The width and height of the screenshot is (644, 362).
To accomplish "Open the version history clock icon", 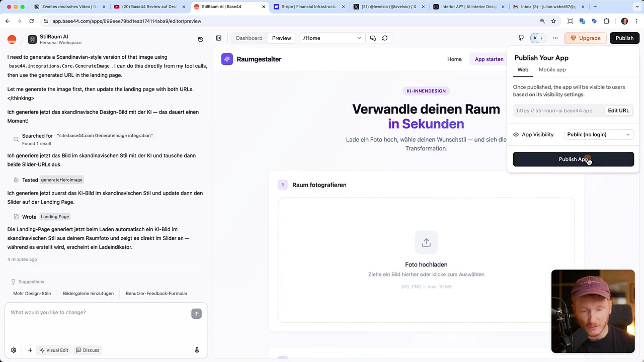I will [200, 39].
